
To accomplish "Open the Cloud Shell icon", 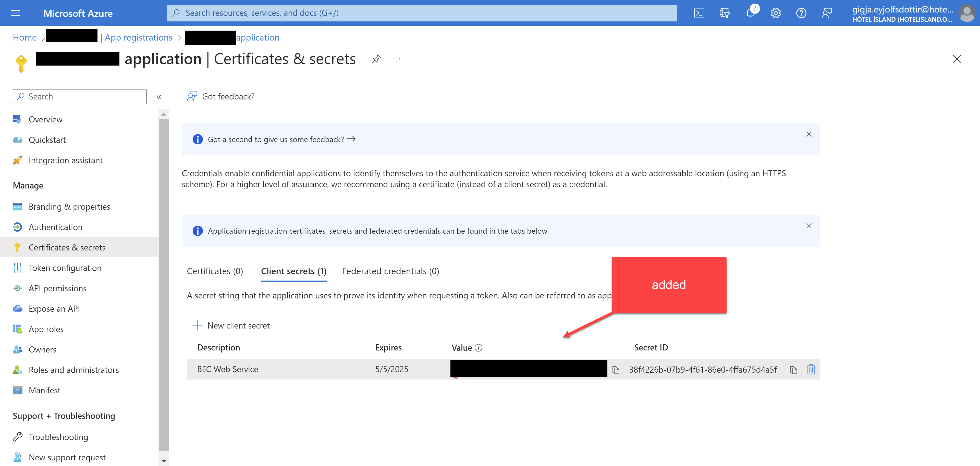I will [x=699, y=13].
